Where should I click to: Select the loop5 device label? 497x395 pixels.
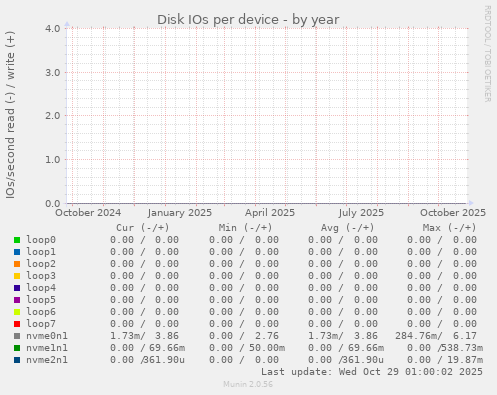pyautogui.click(x=41, y=300)
